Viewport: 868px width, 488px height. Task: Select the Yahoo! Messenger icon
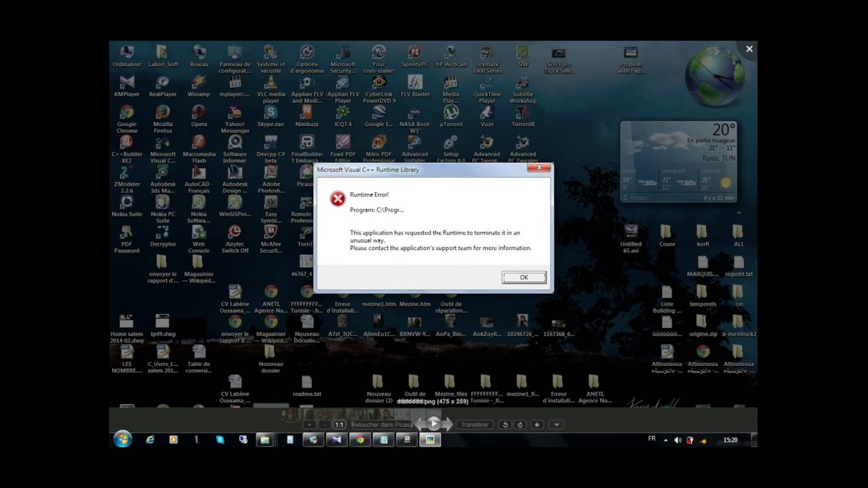pos(235,120)
